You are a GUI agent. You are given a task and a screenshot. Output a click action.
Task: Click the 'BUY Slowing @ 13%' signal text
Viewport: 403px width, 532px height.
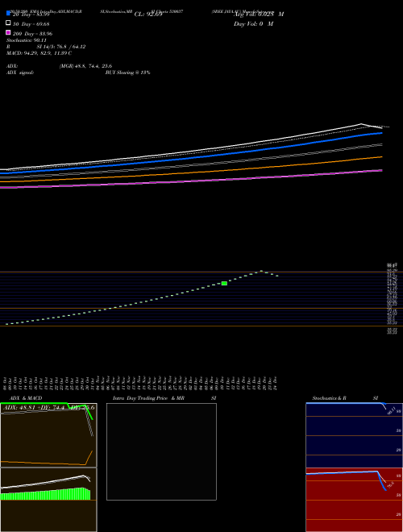pos(128,73)
